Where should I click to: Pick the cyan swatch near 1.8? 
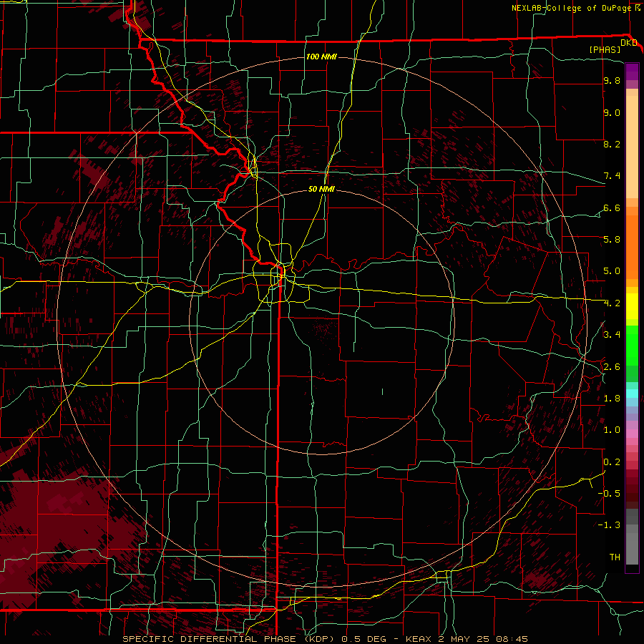632,394
